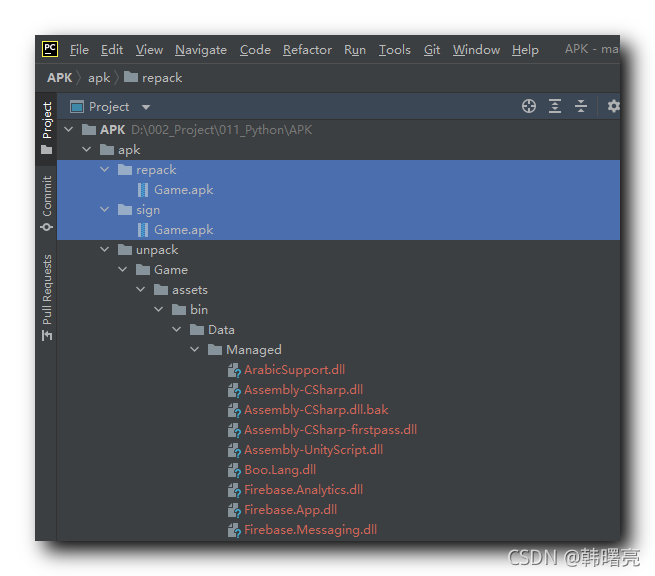This screenshot has height=576, width=655.
Task: Click the Project view window icon in the header
Action: point(77,107)
